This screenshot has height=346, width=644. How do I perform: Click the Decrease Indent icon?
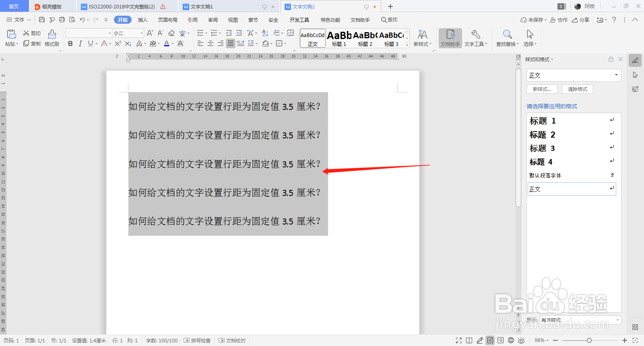[x=229, y=33]
